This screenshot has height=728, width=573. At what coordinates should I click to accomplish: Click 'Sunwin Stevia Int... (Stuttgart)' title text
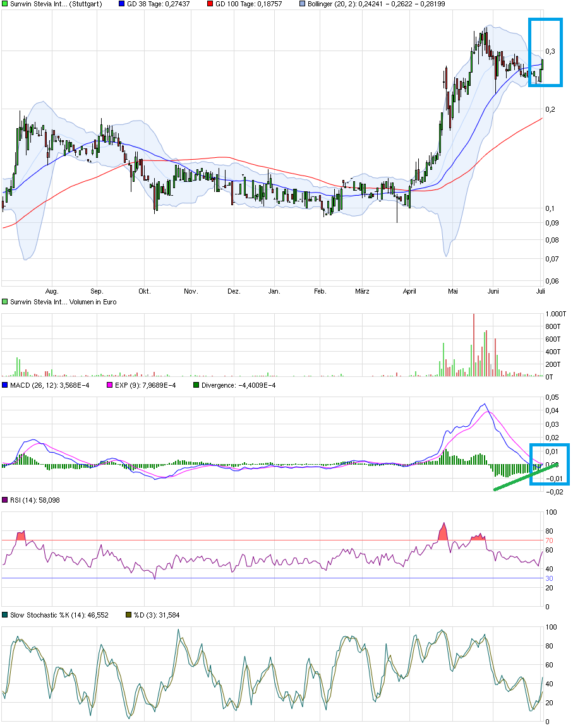coord(56,4)
